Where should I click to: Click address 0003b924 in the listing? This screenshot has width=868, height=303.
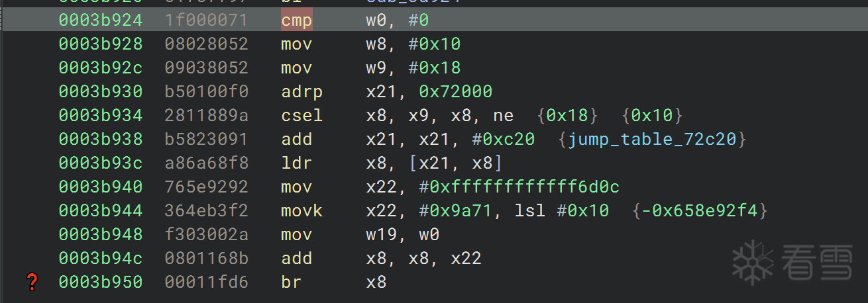100,21
